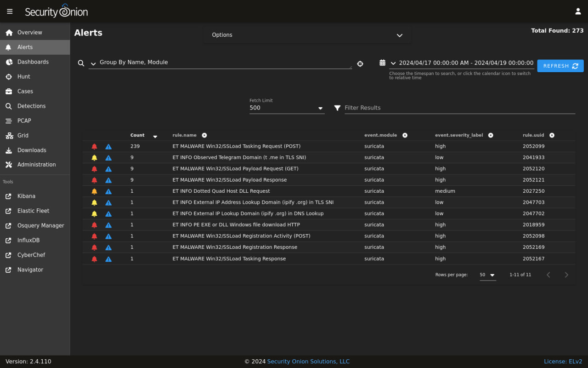Image resolution: width=588 pixels, height=368 pixels.
Task: Click the rule.name column header
Action: tap(185, 135)
